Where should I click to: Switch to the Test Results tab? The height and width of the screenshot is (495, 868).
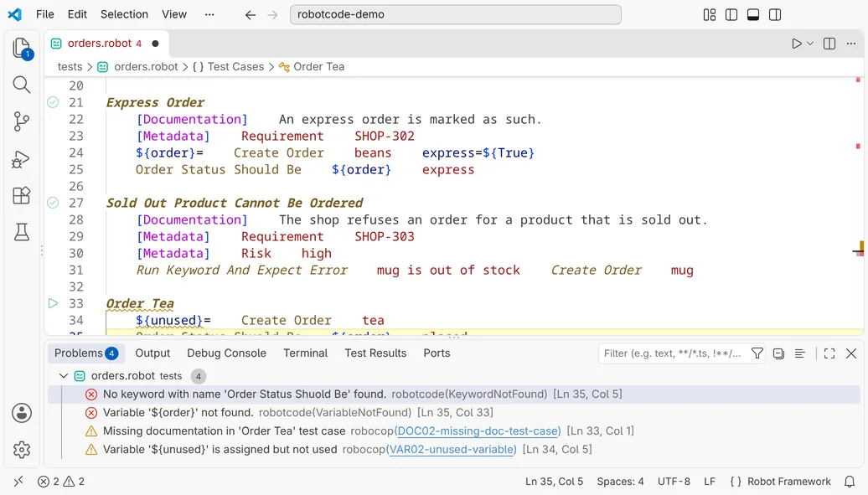pyautogui.click(x=375, y=353)
